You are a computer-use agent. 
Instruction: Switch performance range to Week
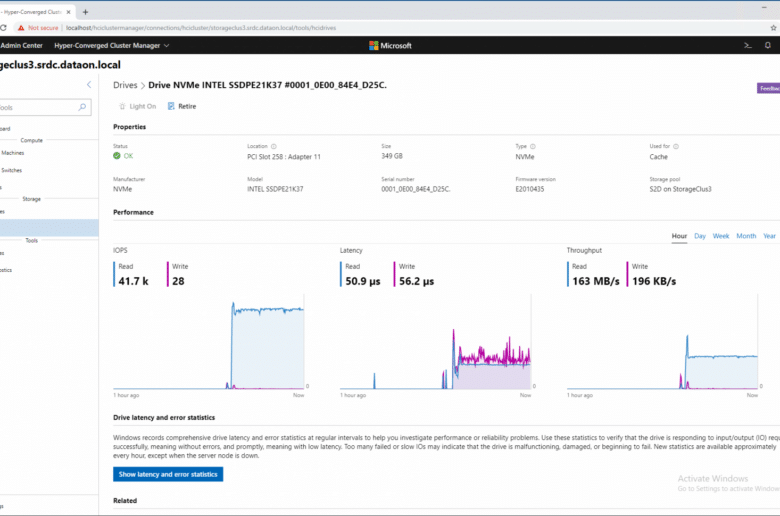click(721, 236)
